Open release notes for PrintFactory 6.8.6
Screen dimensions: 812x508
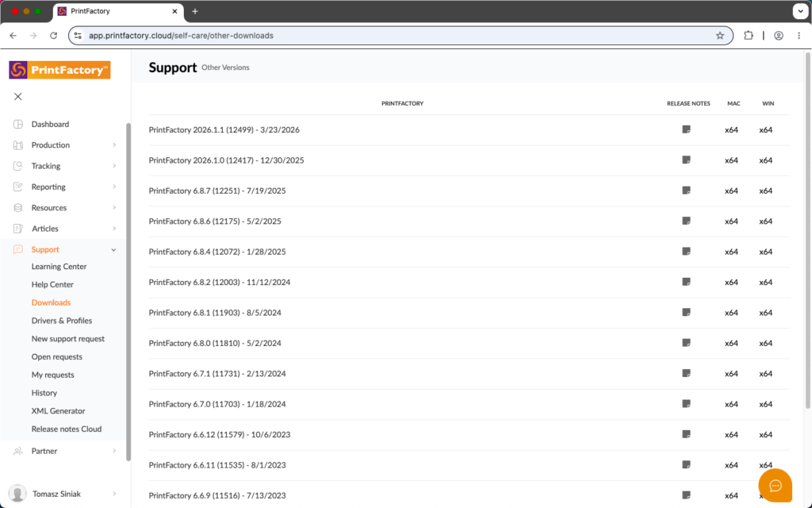pos(686,221)
